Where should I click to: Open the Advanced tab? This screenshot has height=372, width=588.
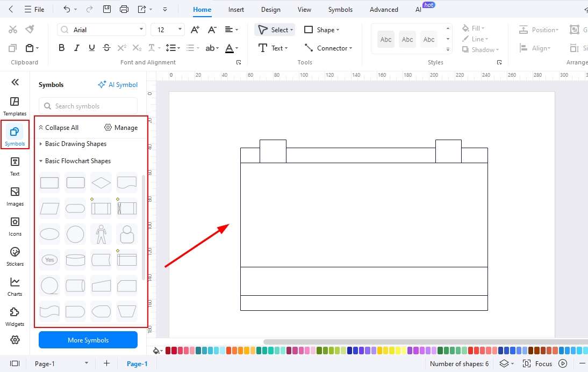384,10
